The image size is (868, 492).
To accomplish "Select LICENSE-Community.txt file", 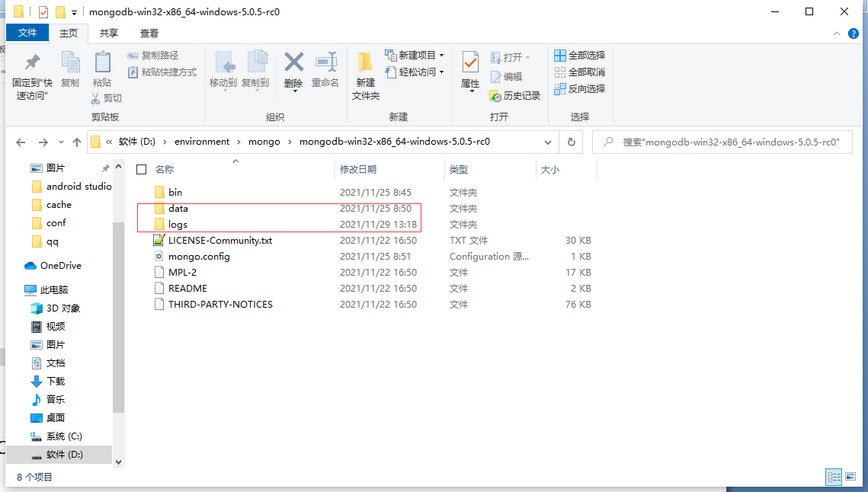I will pos(219,240).
